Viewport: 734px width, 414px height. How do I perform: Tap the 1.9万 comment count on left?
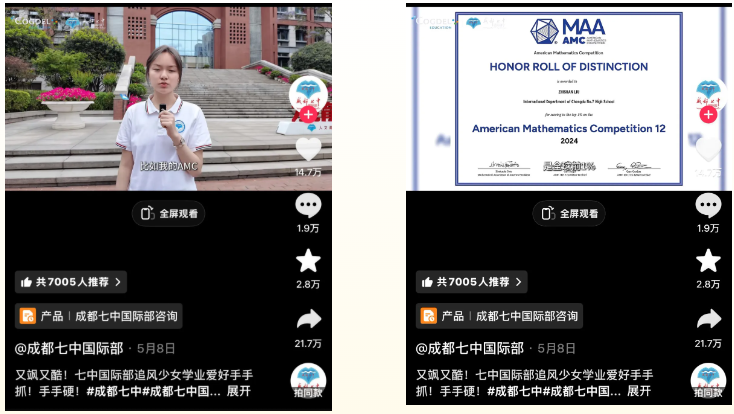tap(308, 229)
